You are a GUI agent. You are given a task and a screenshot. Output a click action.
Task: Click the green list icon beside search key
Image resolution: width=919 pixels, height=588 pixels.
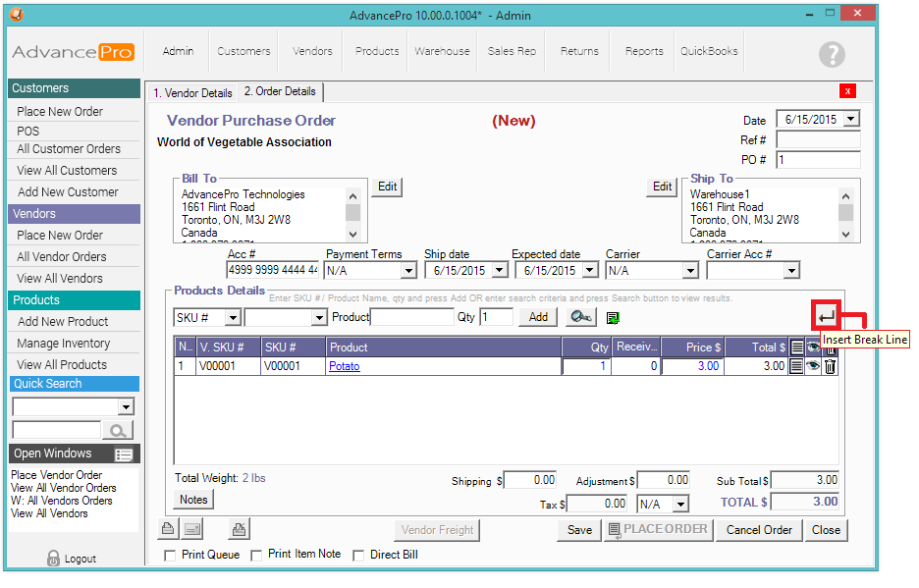(x=613, y=318)
